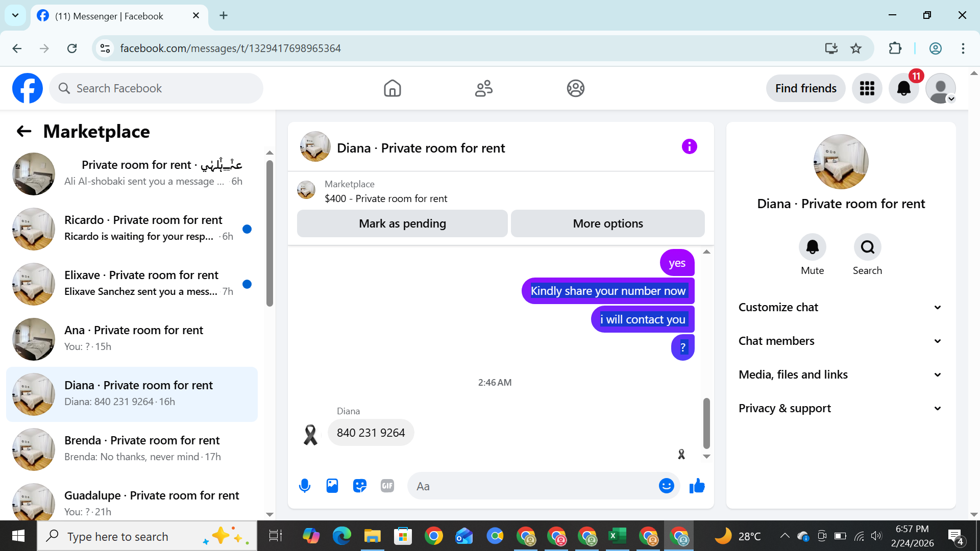Expand Media, files and links section
This screenshot has height=551, width=980.
point(840,374)
